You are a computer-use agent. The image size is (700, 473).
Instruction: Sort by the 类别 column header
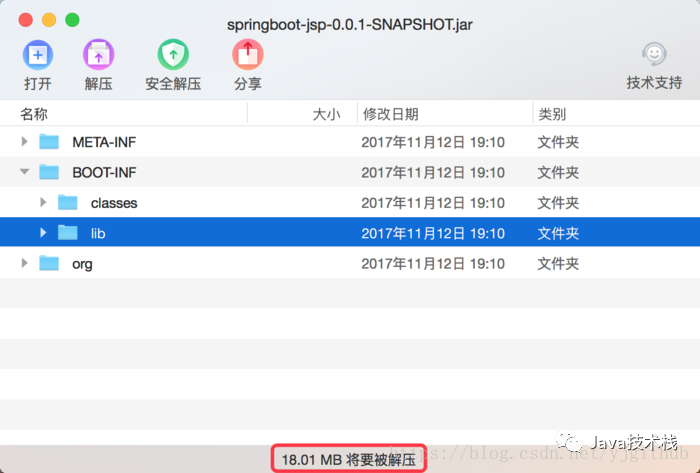pos(552,114)
